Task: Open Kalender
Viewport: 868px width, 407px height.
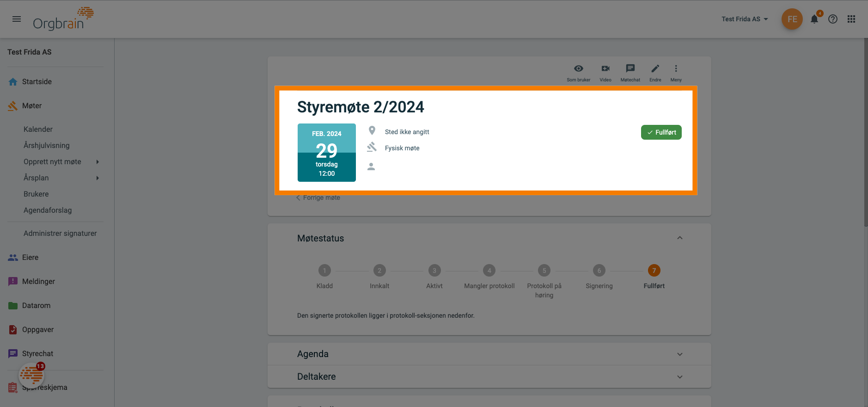Action: pos(38,129)
